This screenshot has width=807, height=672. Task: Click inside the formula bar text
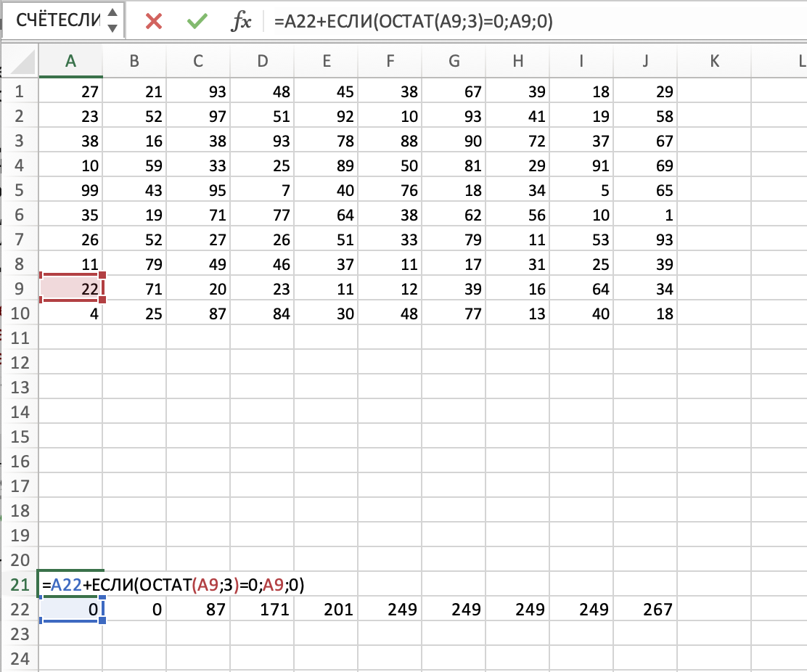click(508, 22)
